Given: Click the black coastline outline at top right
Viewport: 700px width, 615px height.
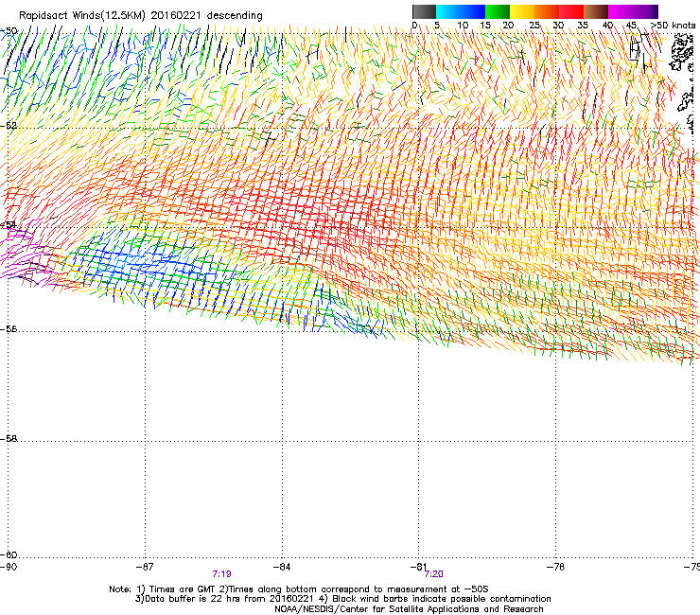Looking at the screenshot, I should coord(683,54).
